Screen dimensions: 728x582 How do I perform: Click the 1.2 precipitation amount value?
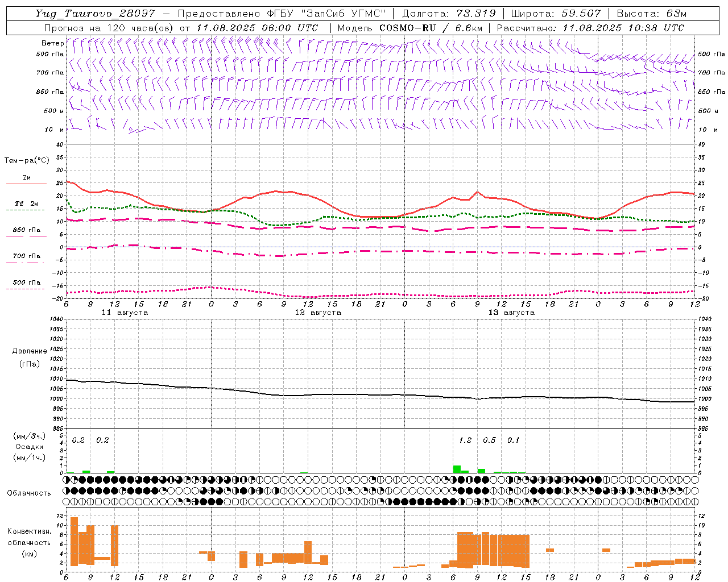pyautogui.click(x=465, y=440)
